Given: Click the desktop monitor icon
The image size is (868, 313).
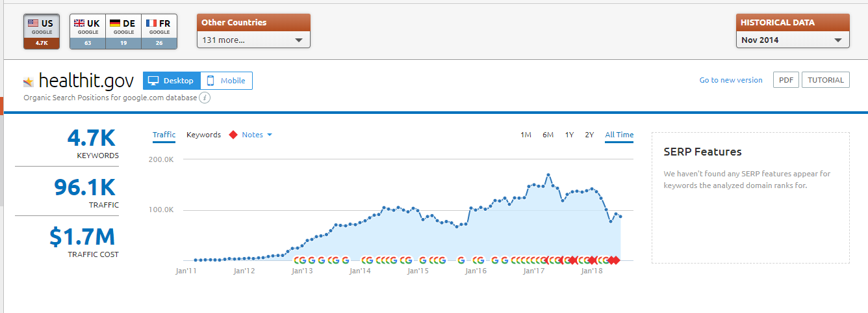Looking at the screenshot, I should tap(154, 81).
